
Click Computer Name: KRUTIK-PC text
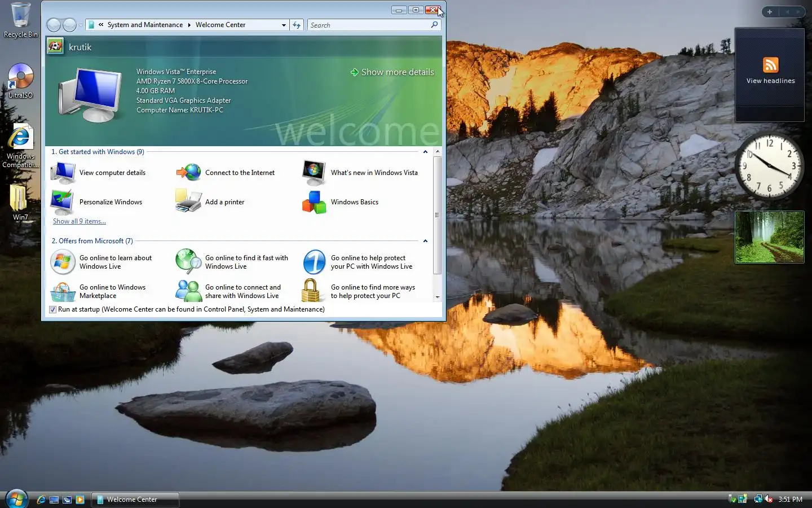click(x=180, y=110)
